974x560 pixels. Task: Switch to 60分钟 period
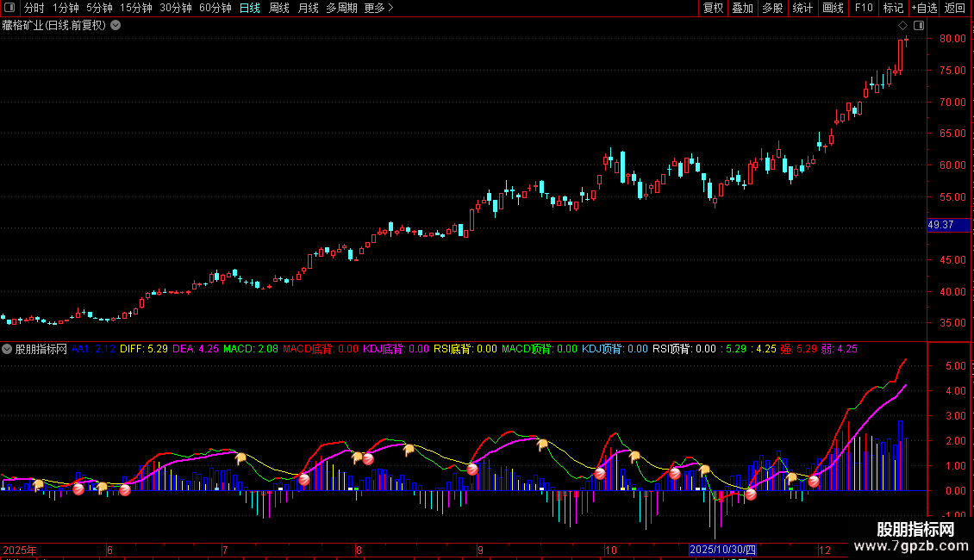click(x=215, y=8)
